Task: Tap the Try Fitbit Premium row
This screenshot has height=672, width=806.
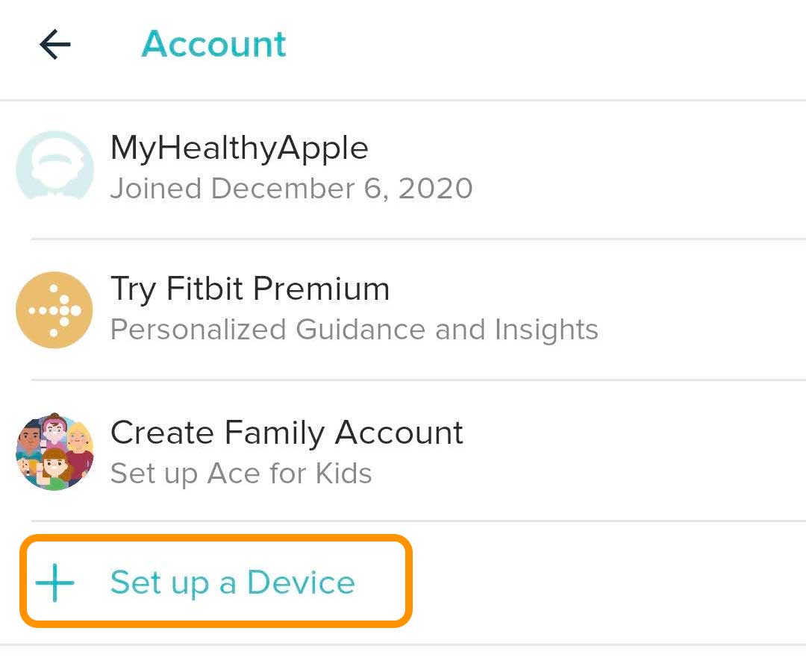Action: tap(299, 310)
